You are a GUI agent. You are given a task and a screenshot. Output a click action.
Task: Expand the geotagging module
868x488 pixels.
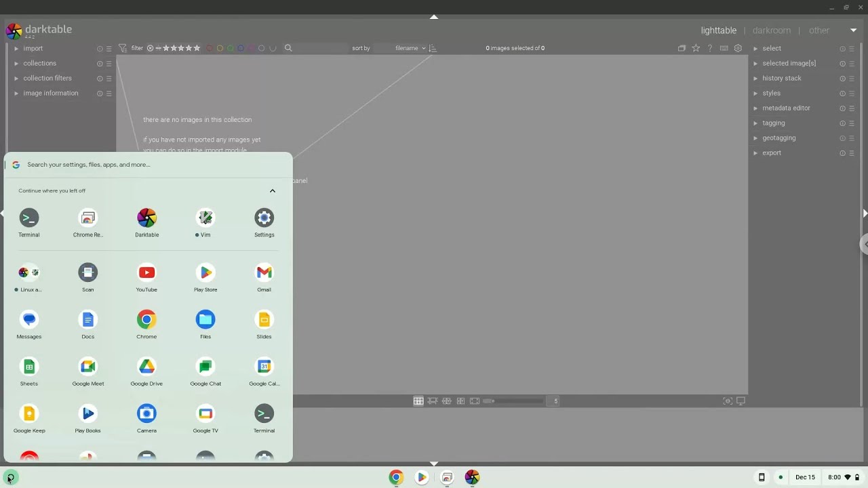[778, 138]
